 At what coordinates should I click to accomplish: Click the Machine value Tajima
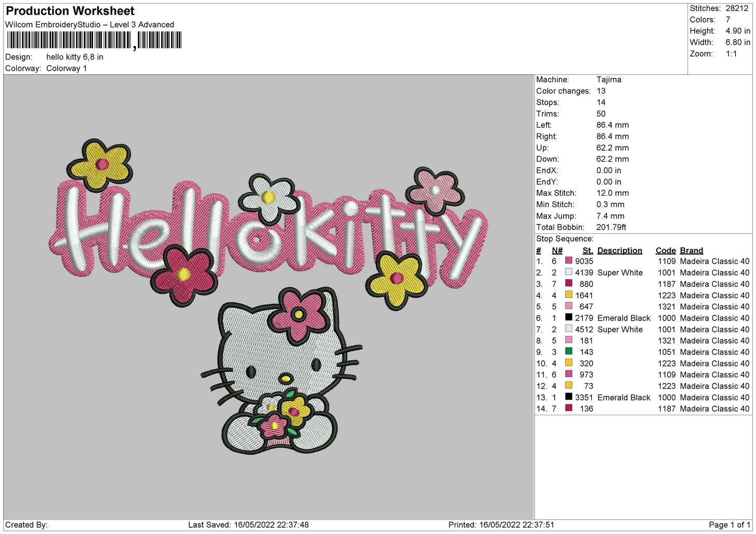point(609,79)
